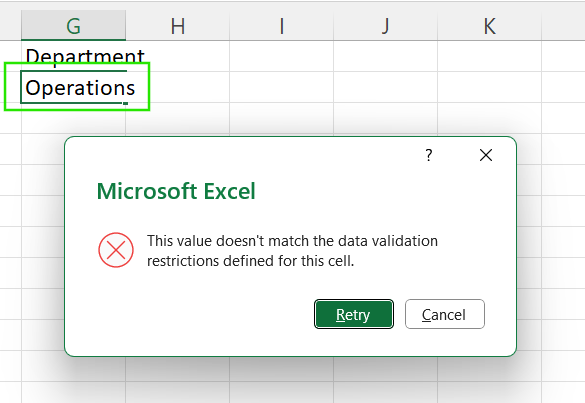The width and height of the screenshot is (585, 403).
Task: Select the cell containing Operations
Action: (x=73, y=87)
